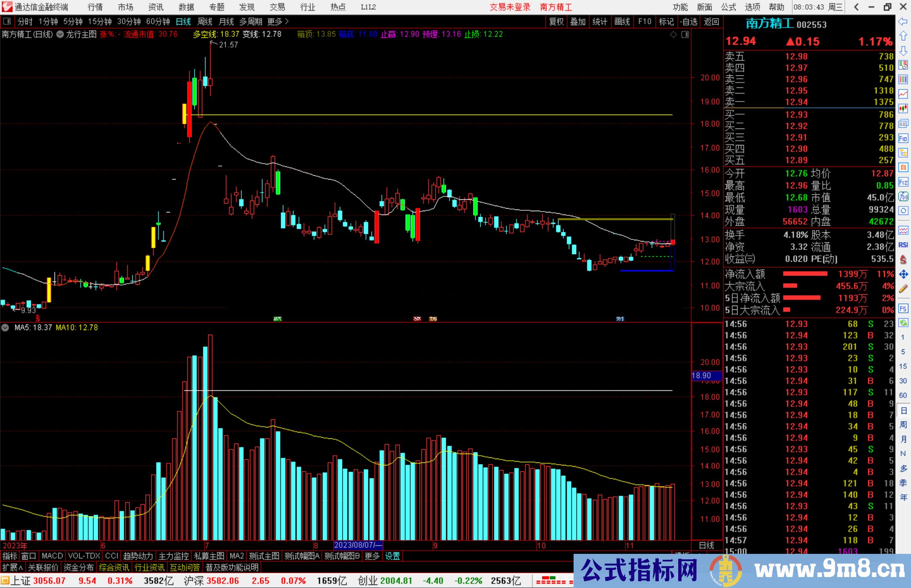Click the F12 trading sidebar icon
Image resolution: width=911 pixels, height=588 pixels.
903,182
